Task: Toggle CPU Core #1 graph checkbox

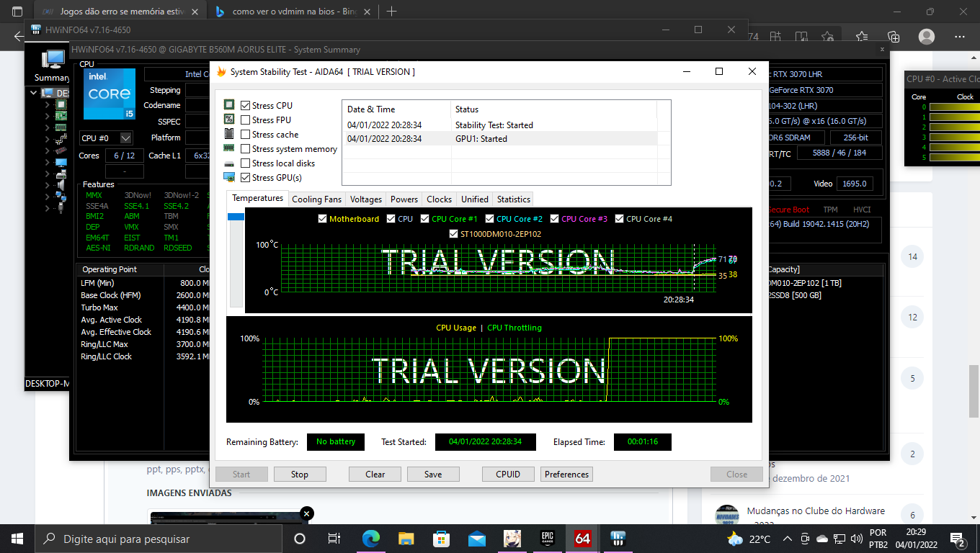Action: 424,219
